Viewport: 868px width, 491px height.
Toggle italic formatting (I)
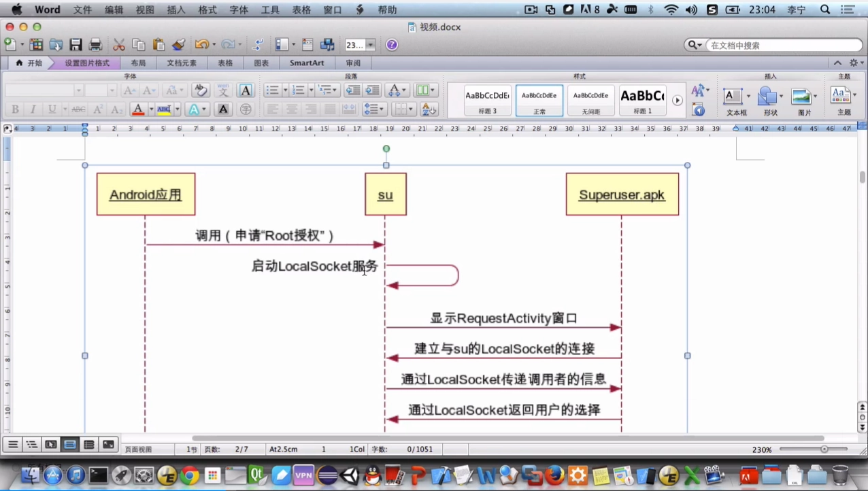click(x=33, y=109)
